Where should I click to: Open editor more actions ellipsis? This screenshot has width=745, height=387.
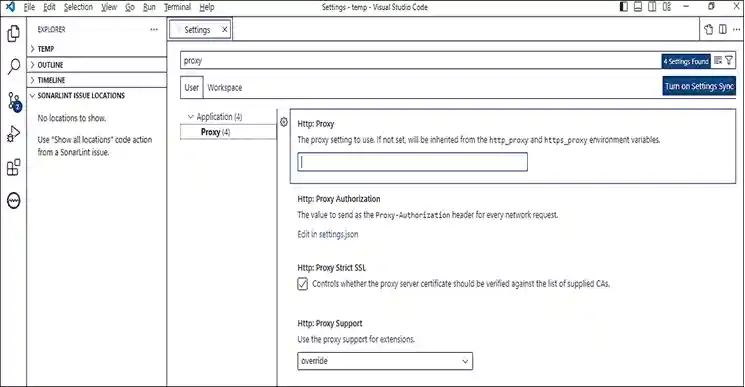point(736,29)
